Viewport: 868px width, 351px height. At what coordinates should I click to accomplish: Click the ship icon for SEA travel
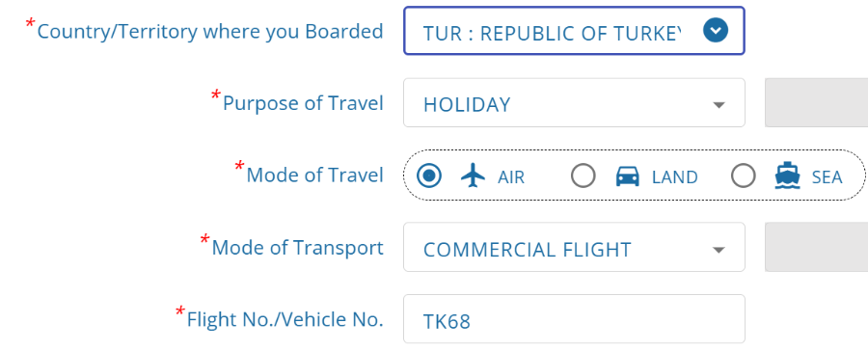click(x=787, y=176)
